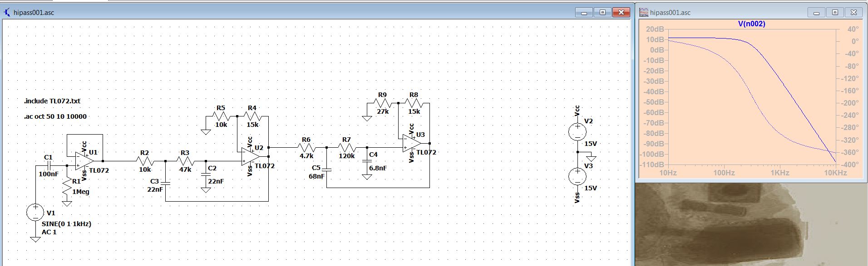This screenshot has height=266, width=868.
Task: Maximize the hipass001.asc plot window
Action: coord(835,13)
